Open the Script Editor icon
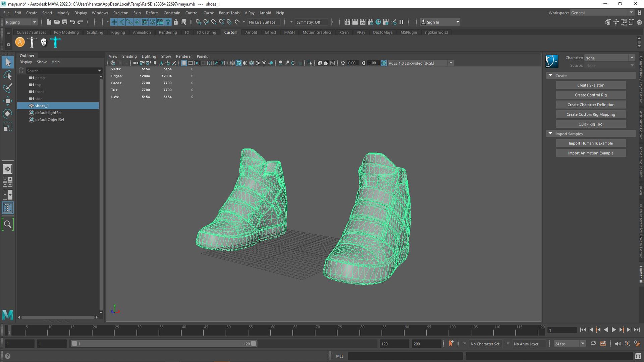 [638, 356]
